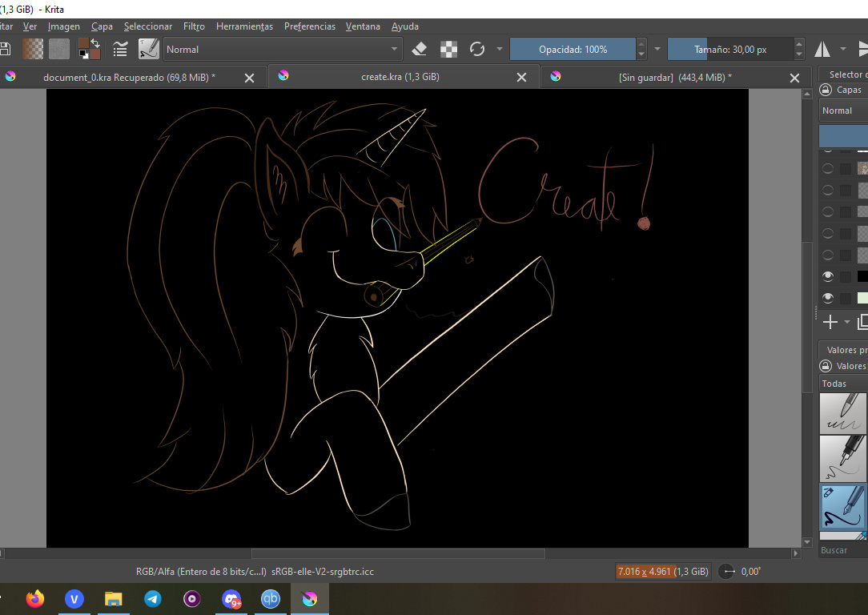The image size is (868, 615).
Task: Close the [Sin guardar] document tab
Action: pyautogui.click(x=794, y=78)
